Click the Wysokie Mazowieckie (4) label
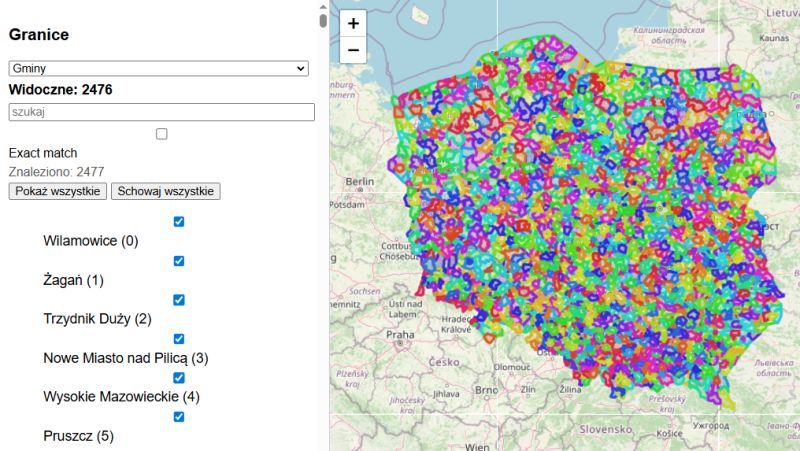 point(121,397)
